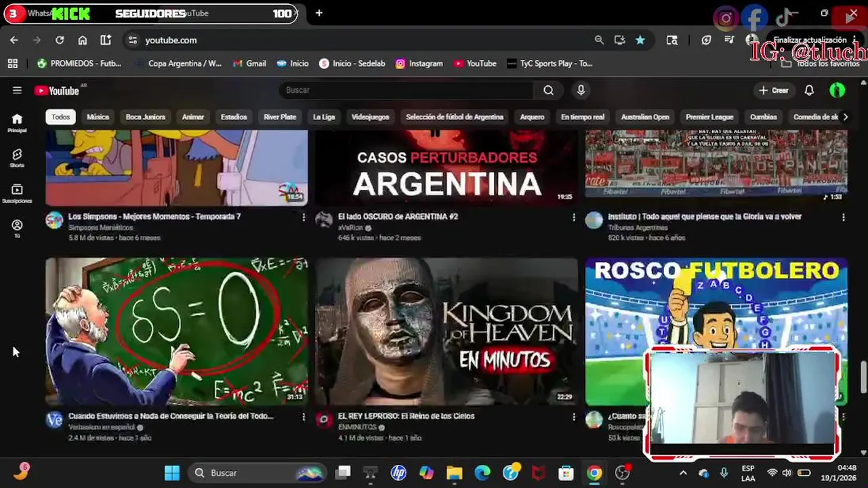Bookmark this page with the star
This screenshot has width=868, height=488.
click(640, 40)
